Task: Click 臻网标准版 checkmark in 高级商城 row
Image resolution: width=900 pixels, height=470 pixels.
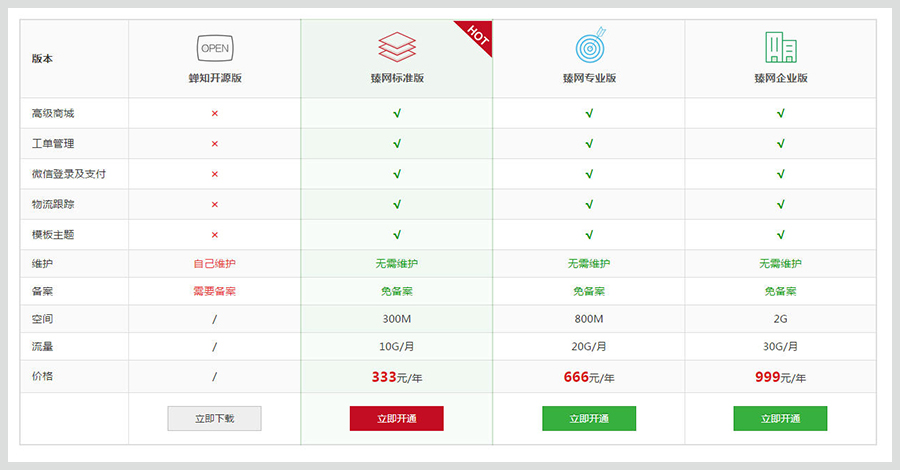Action: tap(397, 114)
